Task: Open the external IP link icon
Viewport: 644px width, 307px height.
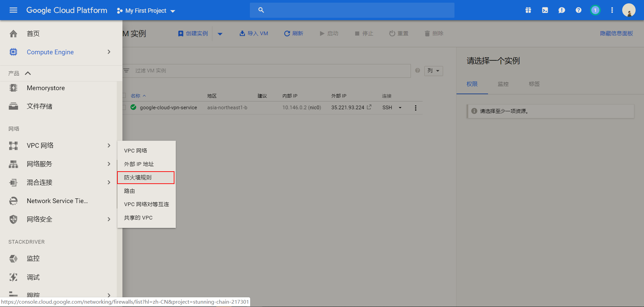Action: coord(369,107)
